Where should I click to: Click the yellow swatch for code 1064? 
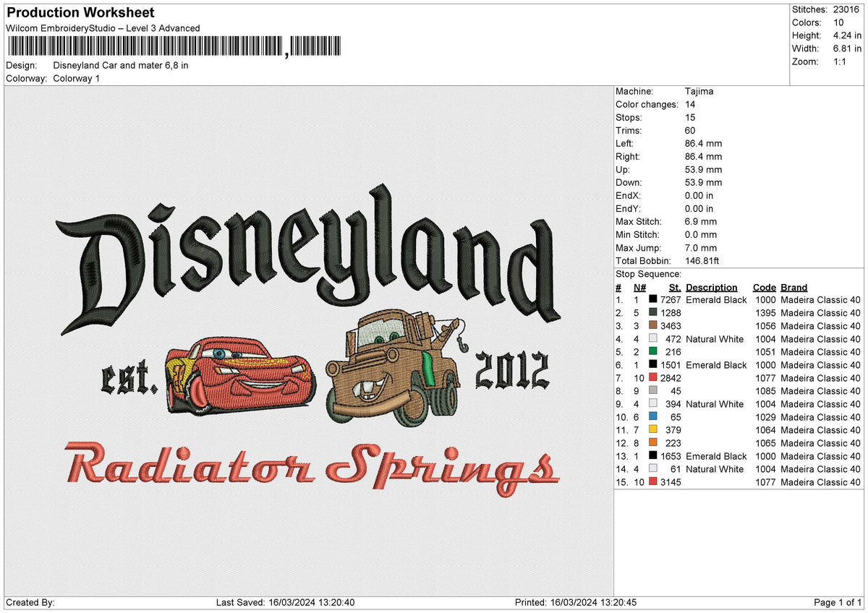[x=652, y=430]
